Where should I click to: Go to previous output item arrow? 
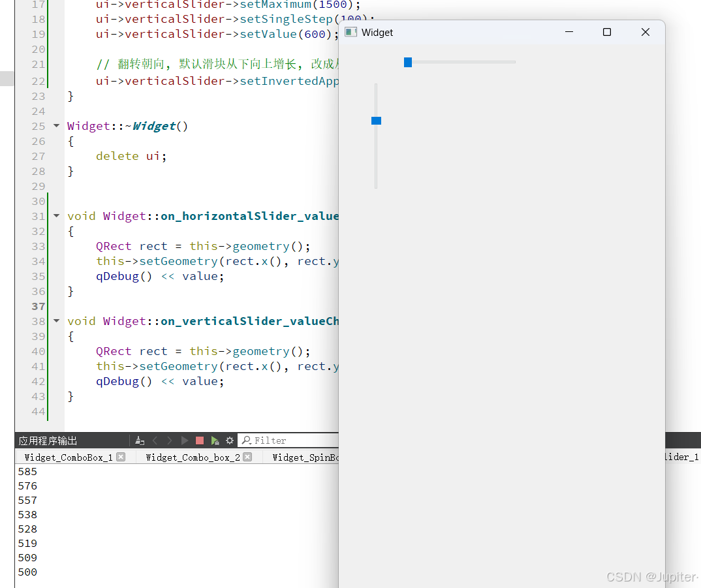(x=155, y=441)
